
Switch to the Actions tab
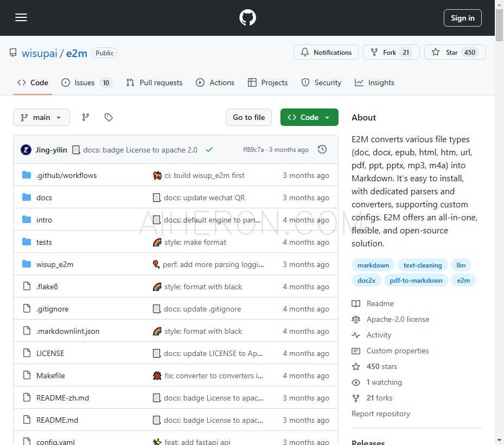coord(215,82)
